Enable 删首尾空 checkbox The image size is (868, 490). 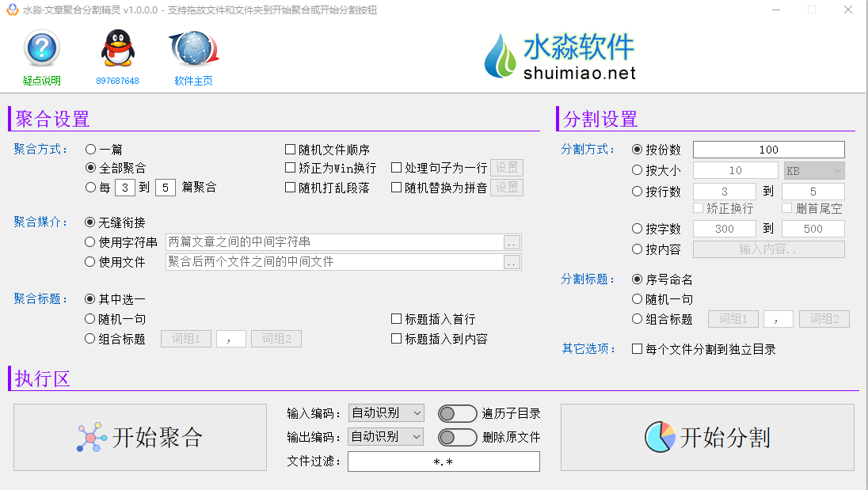pos(812,208)
